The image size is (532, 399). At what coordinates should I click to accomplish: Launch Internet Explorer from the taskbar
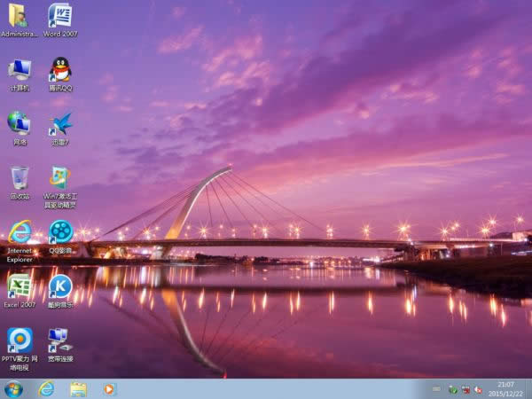click(x=46, y=388)
